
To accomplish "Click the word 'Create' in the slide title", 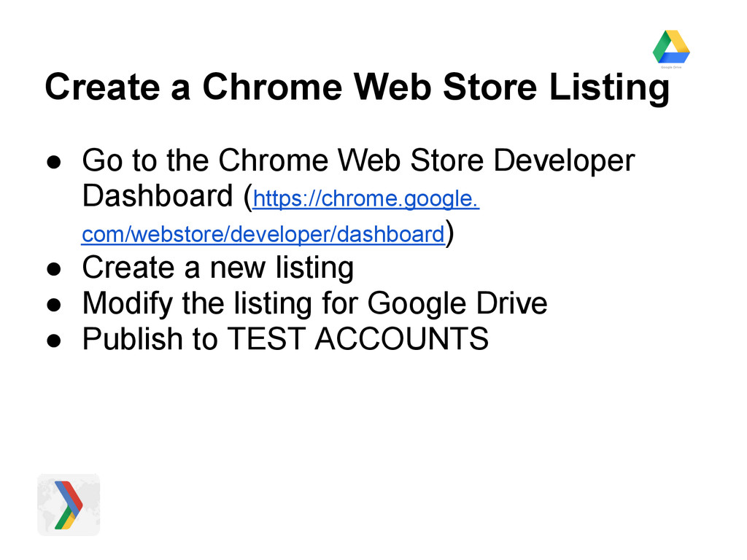I will (x=103, y=87).
